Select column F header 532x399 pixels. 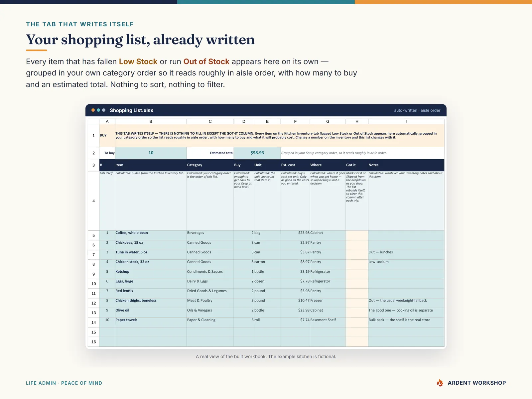click(295, 121)
